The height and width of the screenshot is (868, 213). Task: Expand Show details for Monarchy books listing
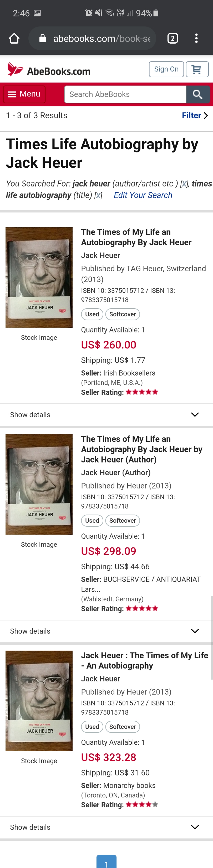click(x=106, y=827)
